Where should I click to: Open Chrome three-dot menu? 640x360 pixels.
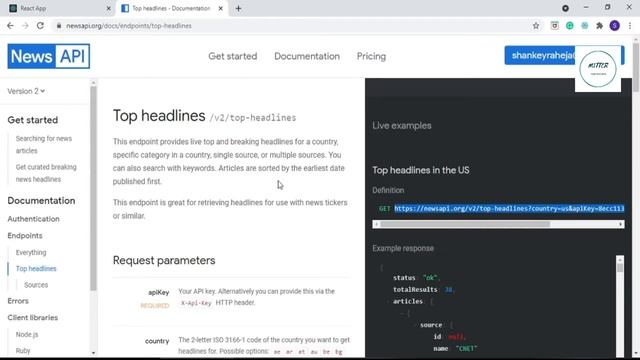click(x=630, y=26)
